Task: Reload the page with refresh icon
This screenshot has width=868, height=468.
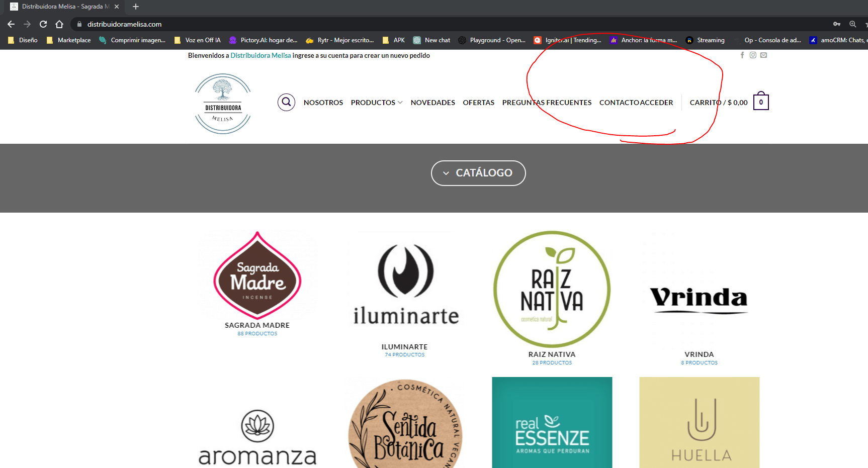Action: click(43, 24)
